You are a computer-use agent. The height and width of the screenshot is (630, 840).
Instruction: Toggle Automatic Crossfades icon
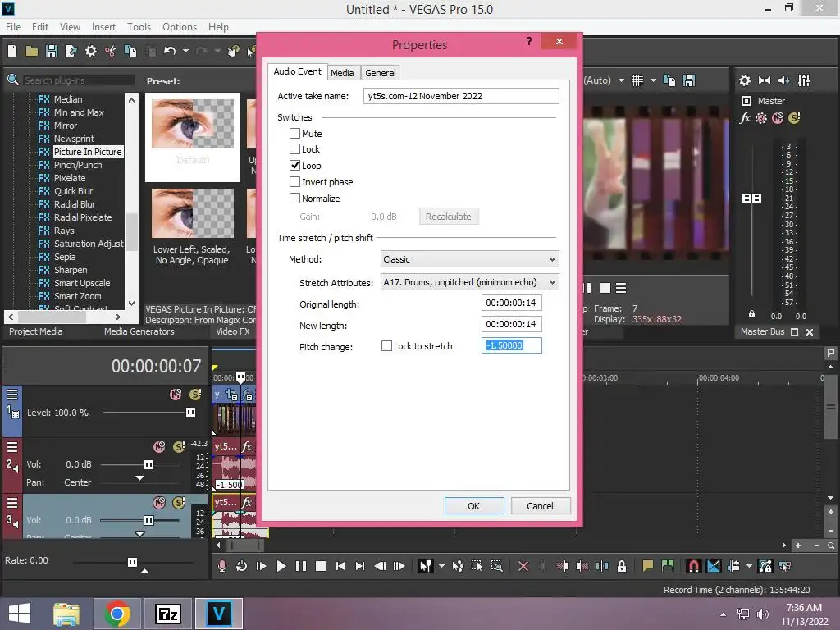(714, 566)
